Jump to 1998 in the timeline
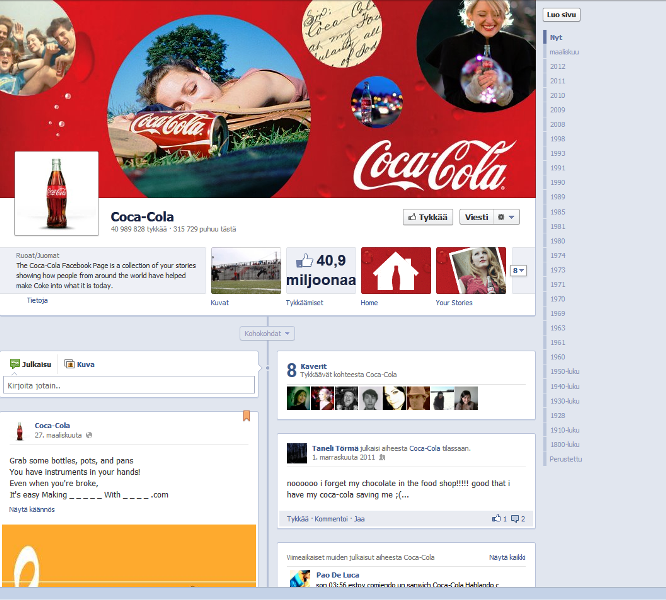666x600 pixels. (x=558, y=138)
